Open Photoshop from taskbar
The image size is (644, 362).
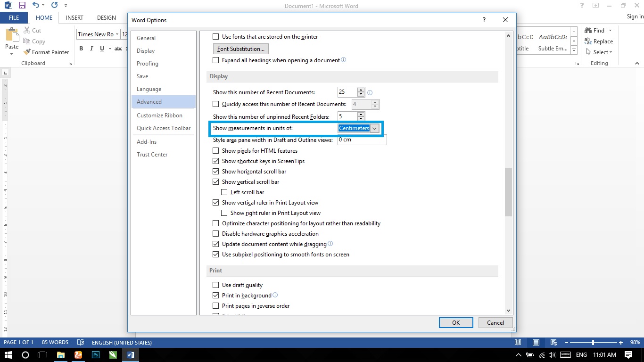96,355
